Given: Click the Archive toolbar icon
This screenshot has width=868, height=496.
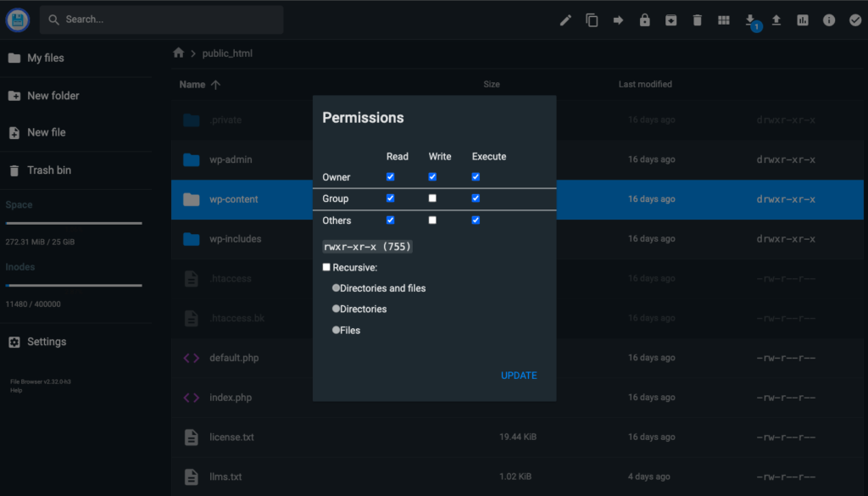Looking at the screenshot, I should pyautogui.click(x=670, y=20).
